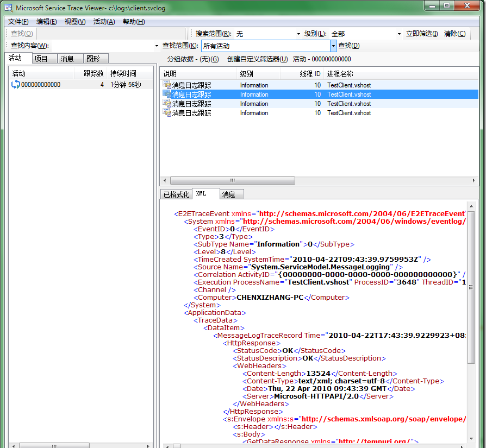Click the XML pane scroll-up arrow

click(471, 206)
